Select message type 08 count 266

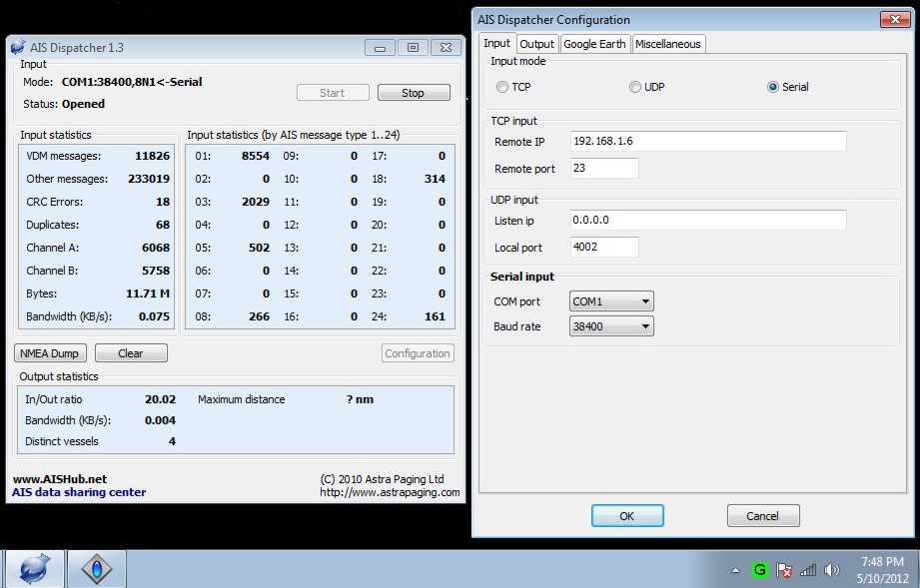click(x=259, y=316)
